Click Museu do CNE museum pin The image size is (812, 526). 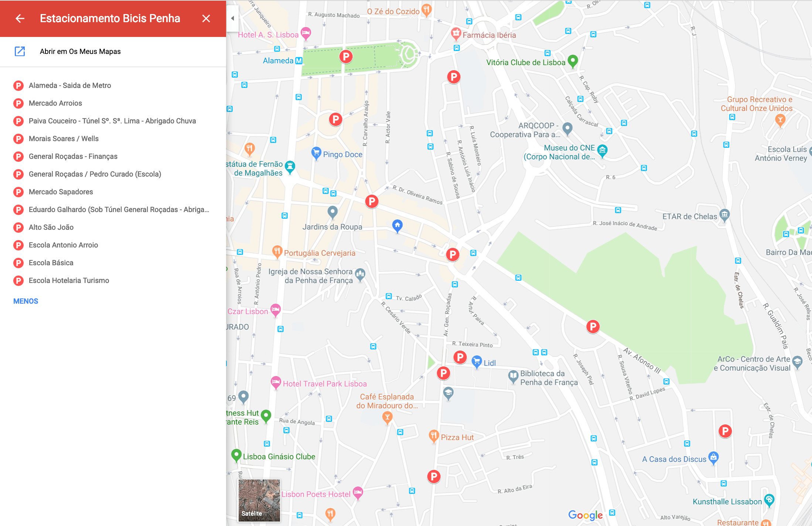603,151
